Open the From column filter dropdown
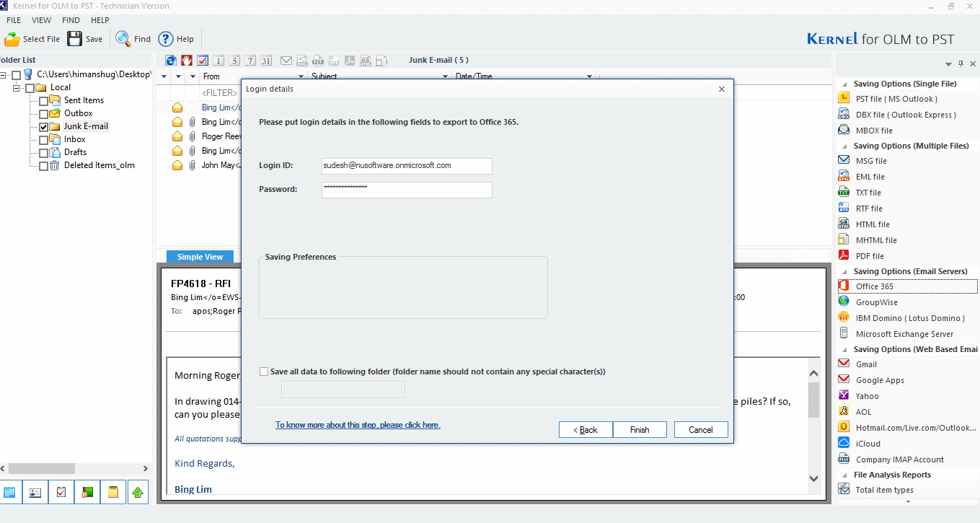The image size is (980, 523). click(301, 76)
